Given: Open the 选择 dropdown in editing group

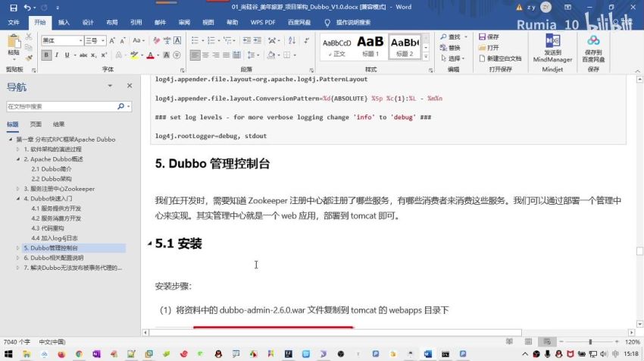Looking at the screenshot, I should tap(453, 58).
